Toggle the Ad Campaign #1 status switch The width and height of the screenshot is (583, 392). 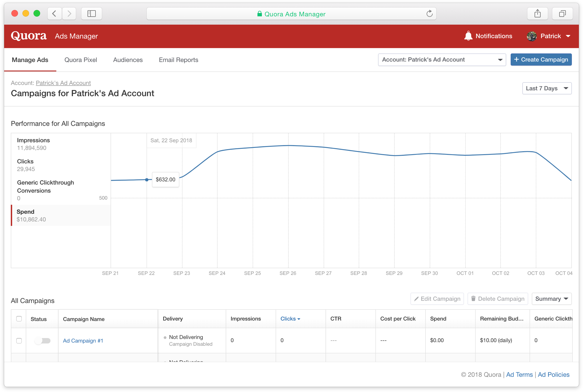[42, 341]
